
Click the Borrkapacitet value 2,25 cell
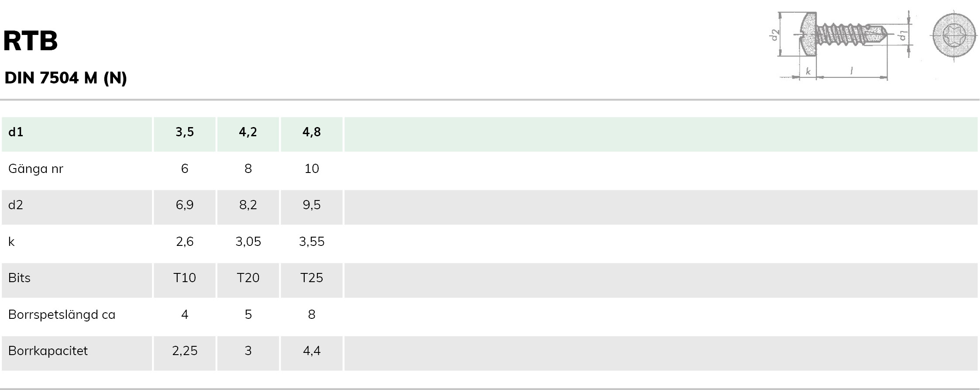[x=185, y=351]
